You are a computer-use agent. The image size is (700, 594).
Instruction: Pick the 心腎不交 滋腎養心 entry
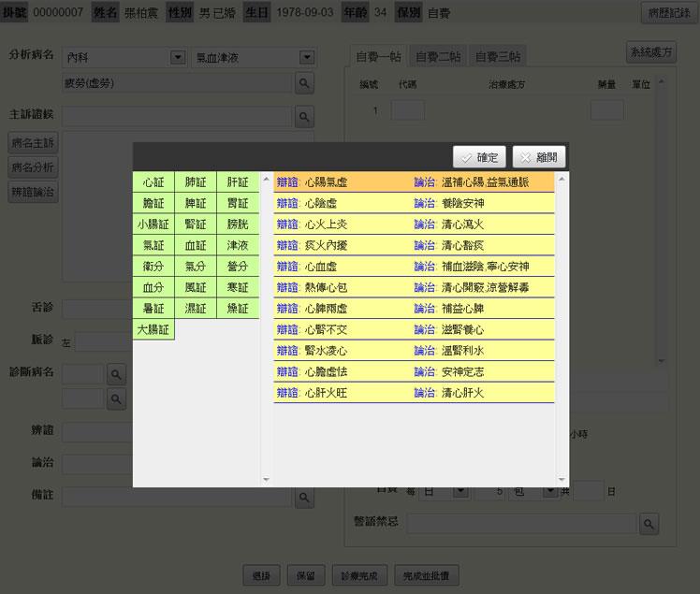point(413,330)
